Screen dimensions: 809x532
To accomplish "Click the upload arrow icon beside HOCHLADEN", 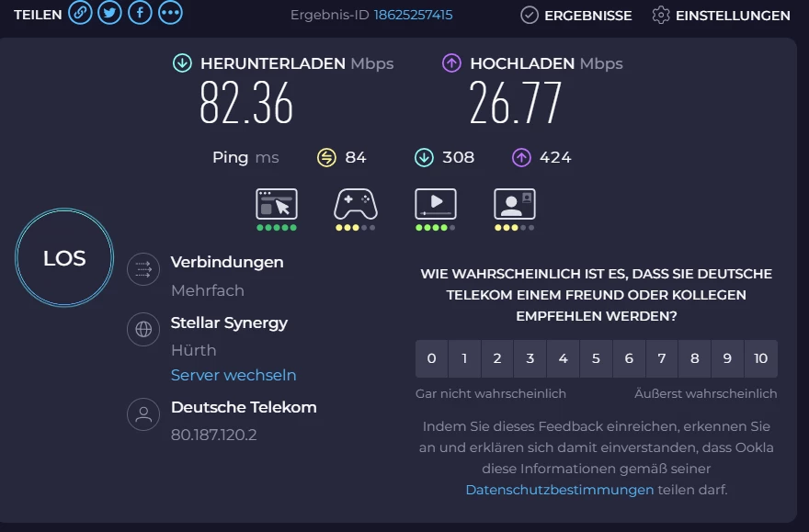I will click(451, 63).
